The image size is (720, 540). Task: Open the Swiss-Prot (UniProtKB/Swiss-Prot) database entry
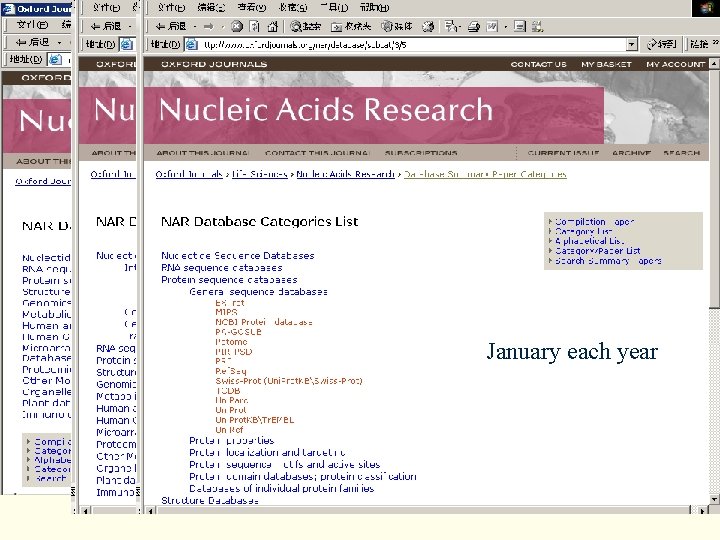coord(289,381)
